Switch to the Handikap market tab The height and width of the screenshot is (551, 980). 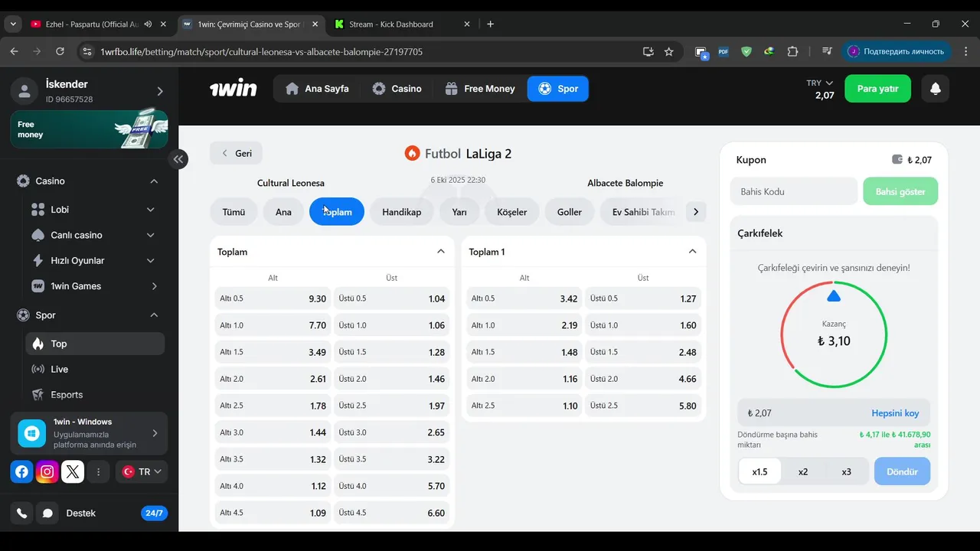[401, 212]
